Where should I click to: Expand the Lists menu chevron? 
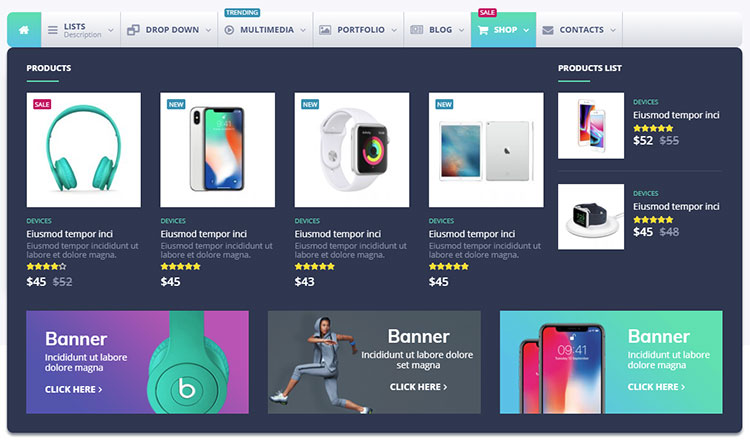(110, 30)
